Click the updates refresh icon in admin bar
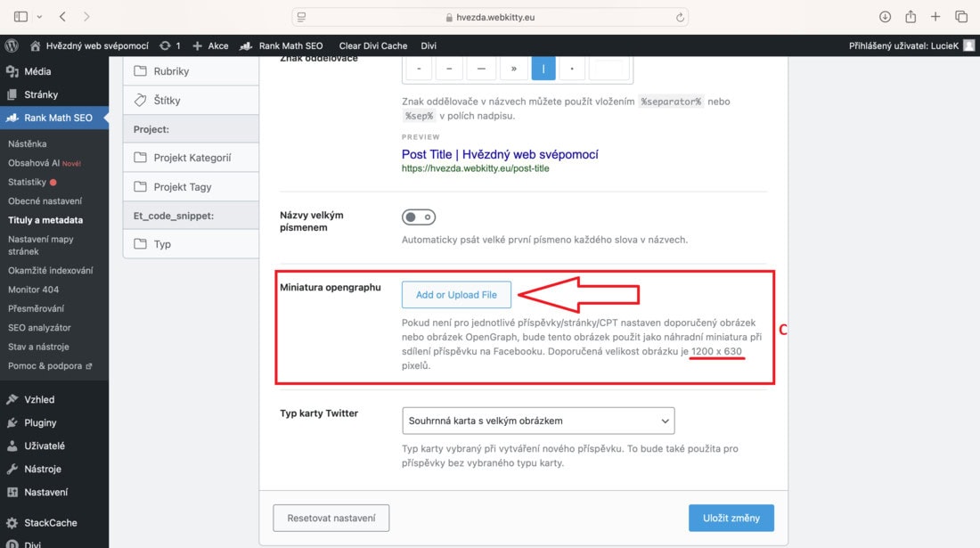The height and width of the screenshot is (548, 980). [165, 45]
